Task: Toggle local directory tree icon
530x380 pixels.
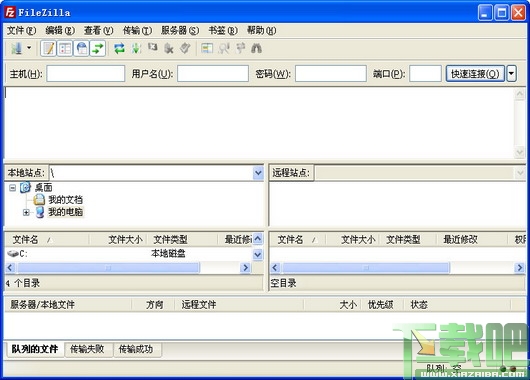Action: pyautogui.click(x=65, y=49)
